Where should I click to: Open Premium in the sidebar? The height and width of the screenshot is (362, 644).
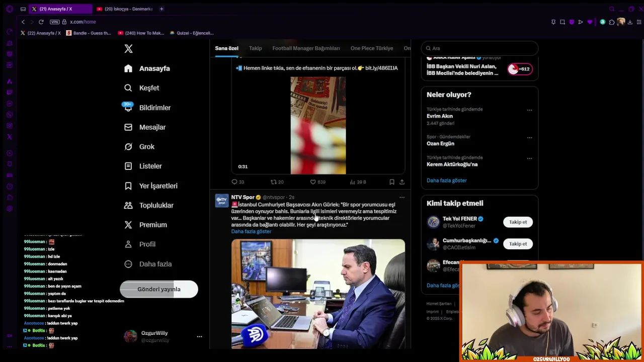coord(145,225)
